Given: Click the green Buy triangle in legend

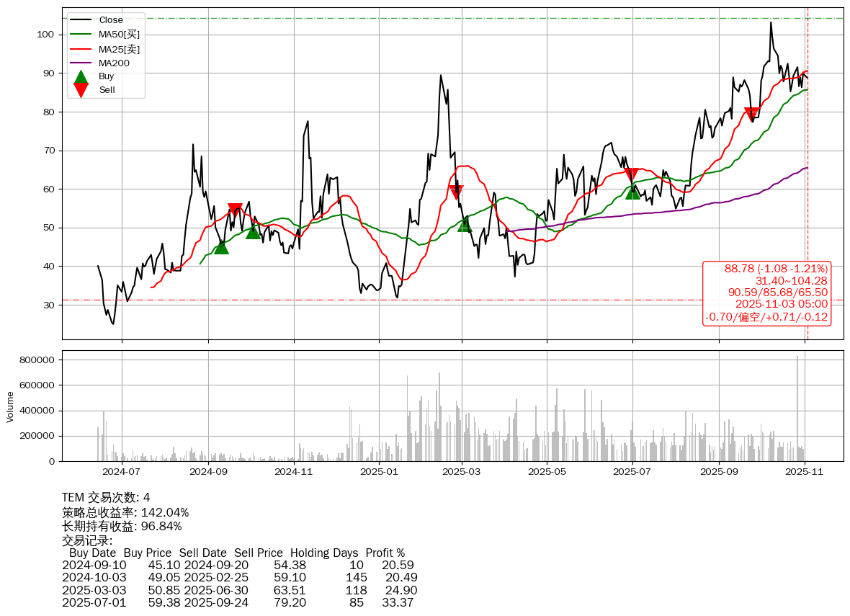Looking at the screenshot, I should (x=81, y=76).
